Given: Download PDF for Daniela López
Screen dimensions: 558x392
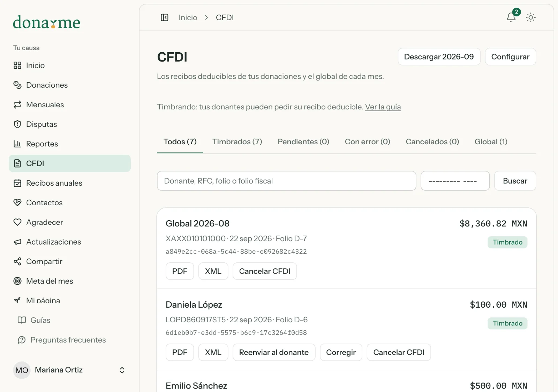Looking at the screenshot, I should [x=180, y=352].
